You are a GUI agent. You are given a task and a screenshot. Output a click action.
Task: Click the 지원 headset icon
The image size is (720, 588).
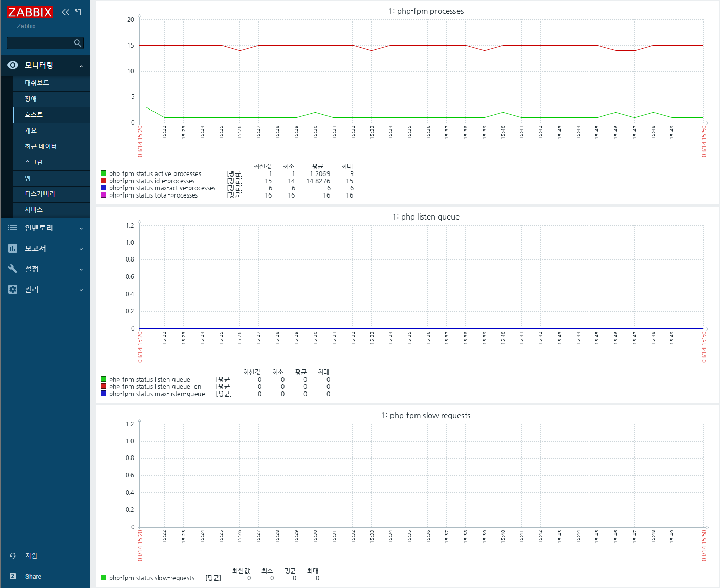(x=12, y=556)
